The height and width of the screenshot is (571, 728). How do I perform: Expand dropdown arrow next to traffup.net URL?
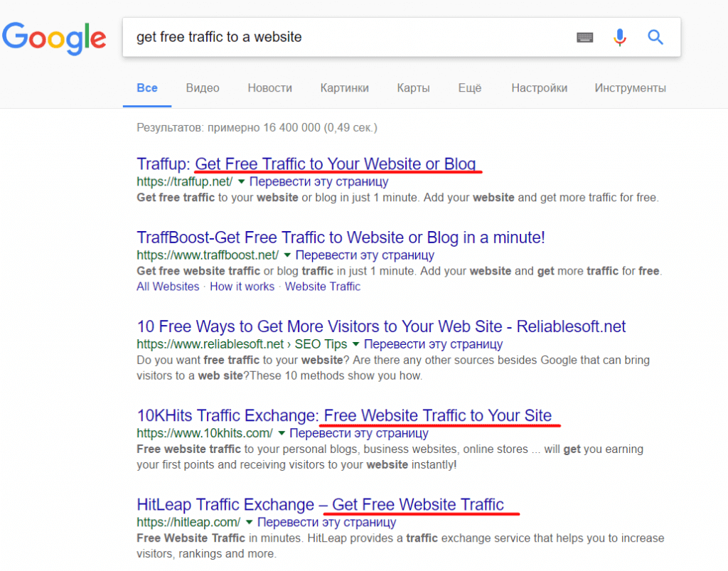pyautogui.click(x=242, y=181)
